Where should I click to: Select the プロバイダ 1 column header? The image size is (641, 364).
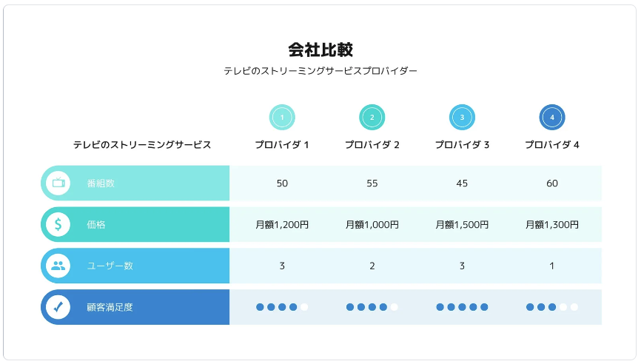click(x=282, y=145)
